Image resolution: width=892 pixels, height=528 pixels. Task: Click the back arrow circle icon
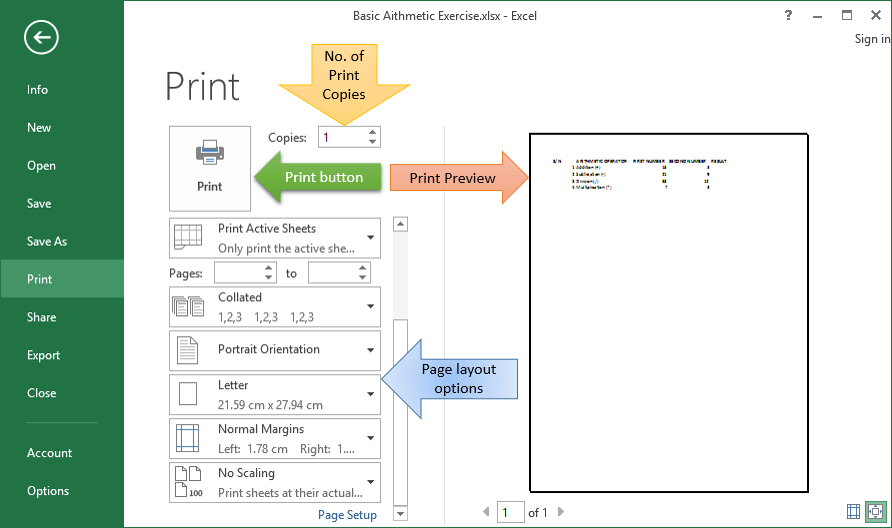click(42, 38)
